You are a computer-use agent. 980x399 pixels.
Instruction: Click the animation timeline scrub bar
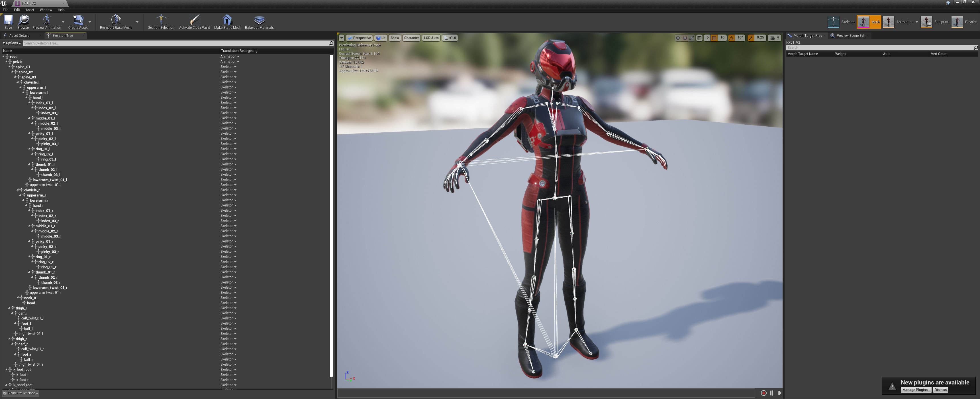click(546, 393)
